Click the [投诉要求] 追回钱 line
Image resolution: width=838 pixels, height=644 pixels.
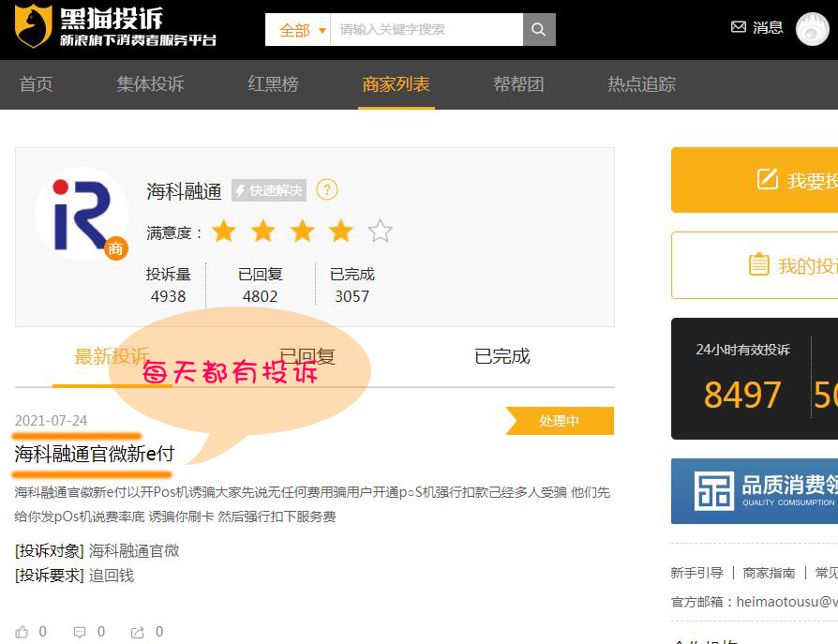pyautogui.click(x=74, y=576)
